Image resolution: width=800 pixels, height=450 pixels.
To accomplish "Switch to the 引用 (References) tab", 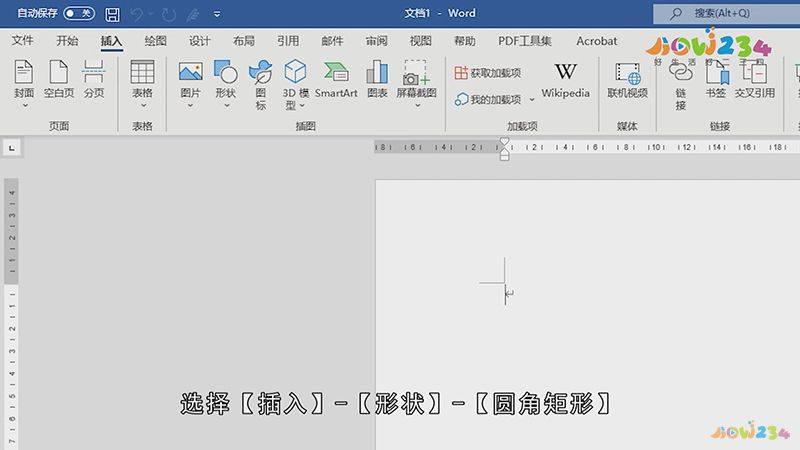I will click(x=288, y=41).
